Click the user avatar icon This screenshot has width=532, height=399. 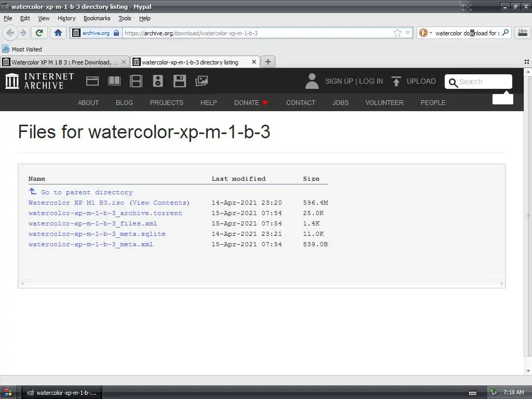312,81
